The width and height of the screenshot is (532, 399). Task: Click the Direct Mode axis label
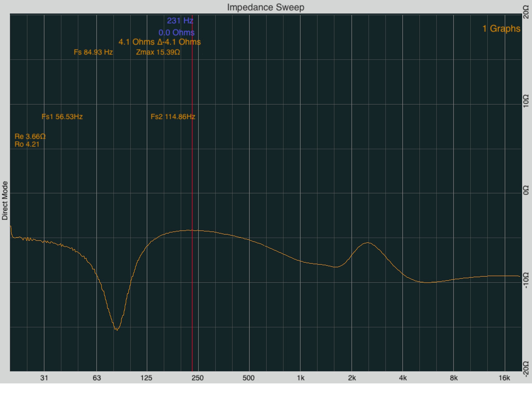click(x=5, y=201)
